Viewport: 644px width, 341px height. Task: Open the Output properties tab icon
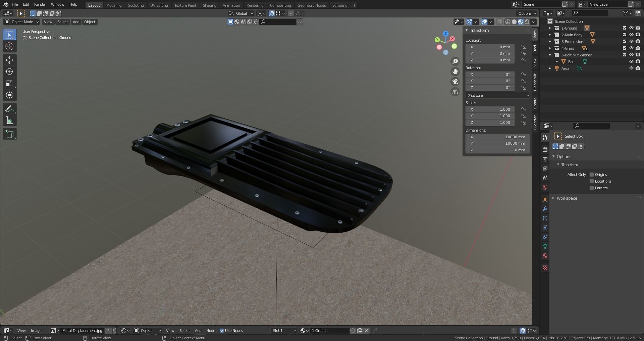[x=545, y=159]
